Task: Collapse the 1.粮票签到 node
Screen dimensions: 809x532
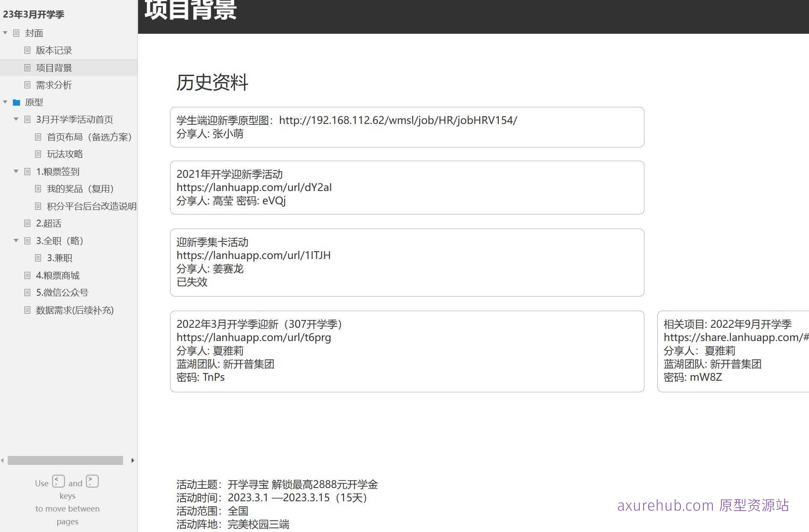Action: pos(16,171)
